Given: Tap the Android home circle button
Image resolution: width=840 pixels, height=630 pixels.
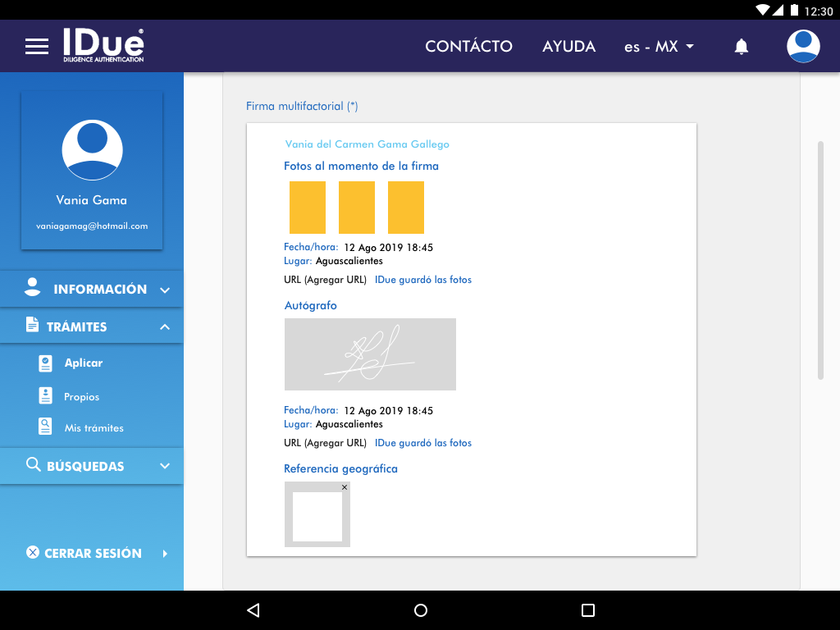Looking at the screenshot, I should pos(421,610).
